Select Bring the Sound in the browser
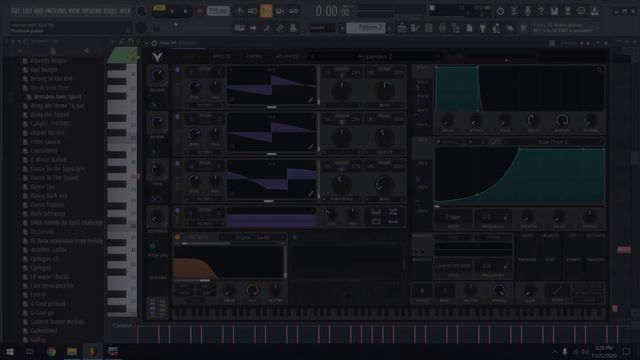Image resolution: width=640 pixels, height=360 pixels. click(49, 115)
